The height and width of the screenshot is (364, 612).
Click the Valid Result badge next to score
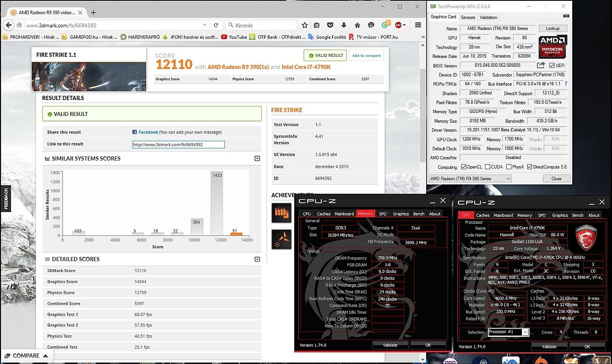pos(326,56)
